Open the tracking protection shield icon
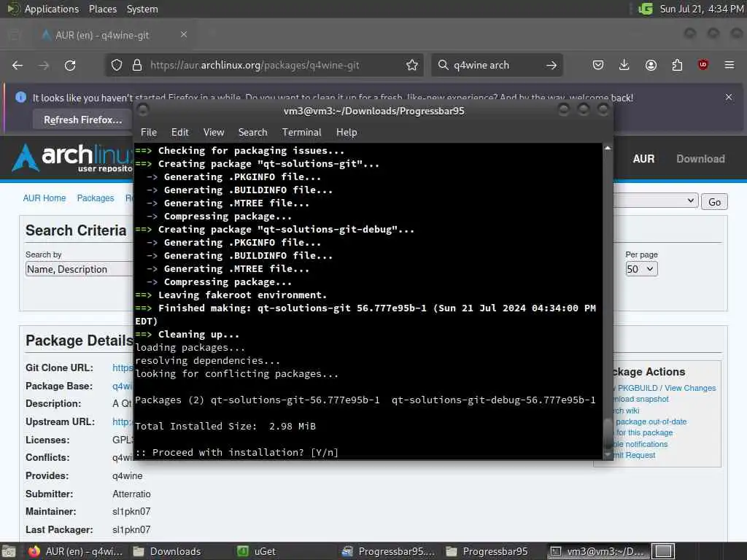The height and width of the screenshot is (560, 747). [x=117, y=65]
